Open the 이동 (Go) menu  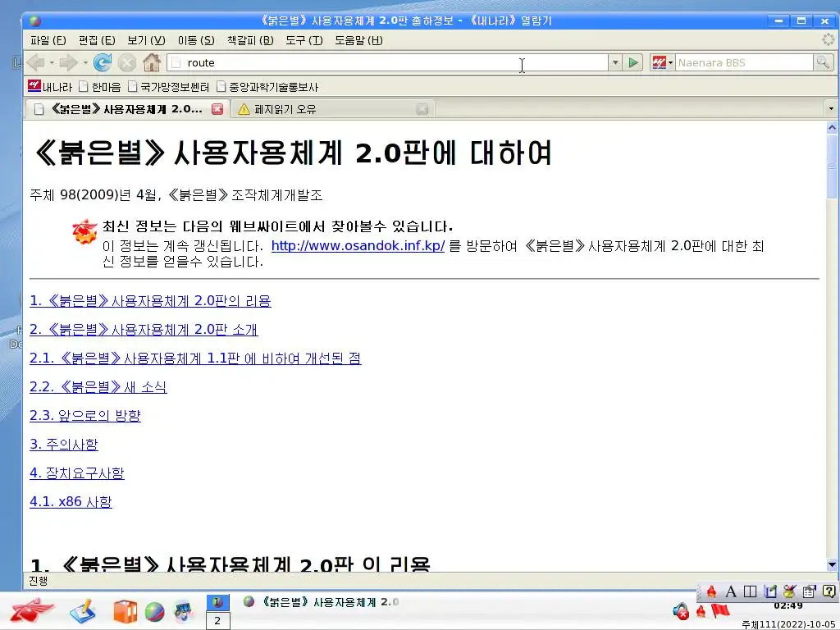click(196, 40)
